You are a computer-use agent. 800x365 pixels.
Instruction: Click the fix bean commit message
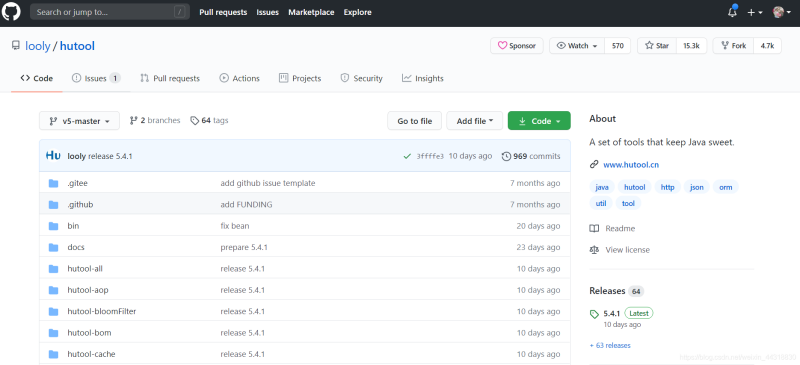(235, 226)
